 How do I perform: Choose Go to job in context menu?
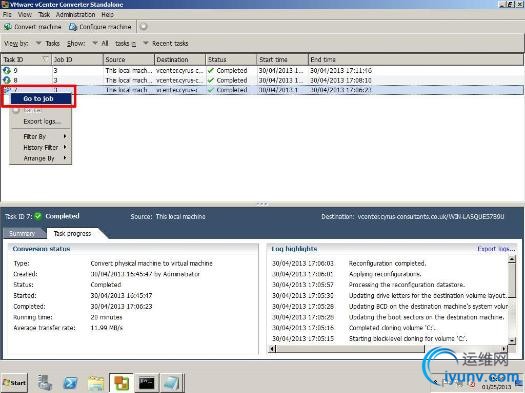pyautogui.click(x=41, y=98)
